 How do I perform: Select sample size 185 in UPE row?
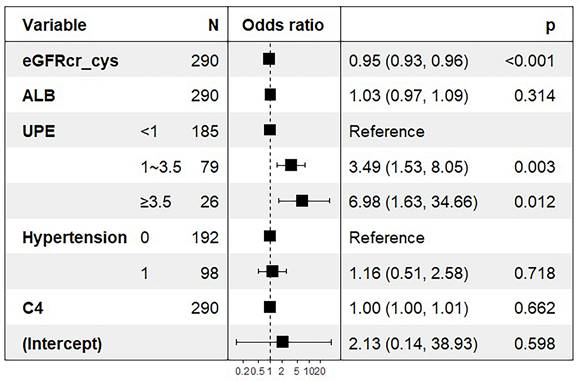point(205,131)
